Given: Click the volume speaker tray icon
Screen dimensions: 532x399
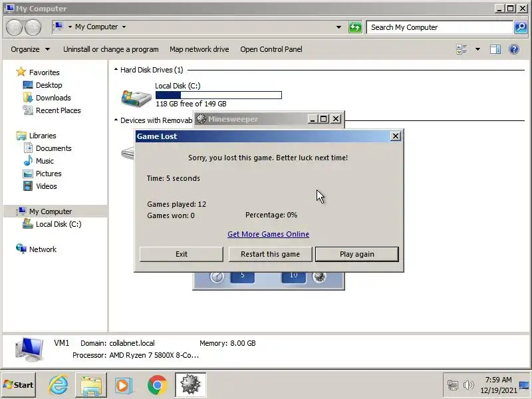Looking at the screenshot, I should pos(469,385).
